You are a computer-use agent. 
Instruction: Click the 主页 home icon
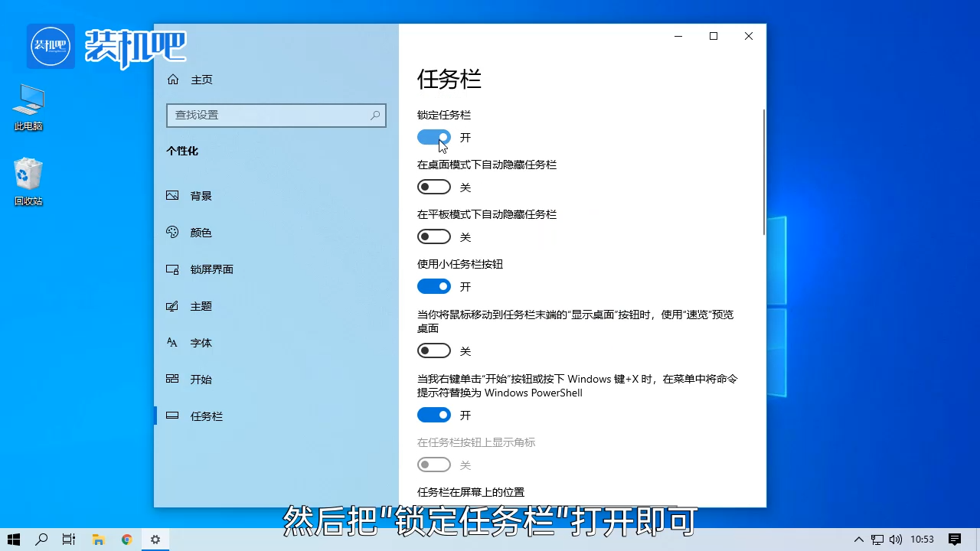(x=175, y=79)
